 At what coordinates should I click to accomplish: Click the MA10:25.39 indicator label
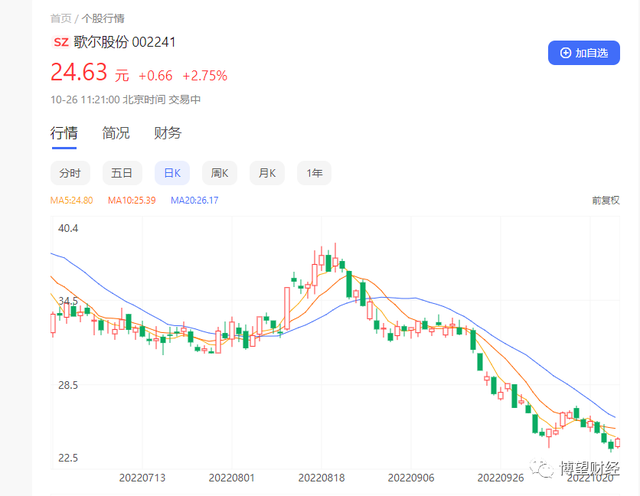point(132,200)
